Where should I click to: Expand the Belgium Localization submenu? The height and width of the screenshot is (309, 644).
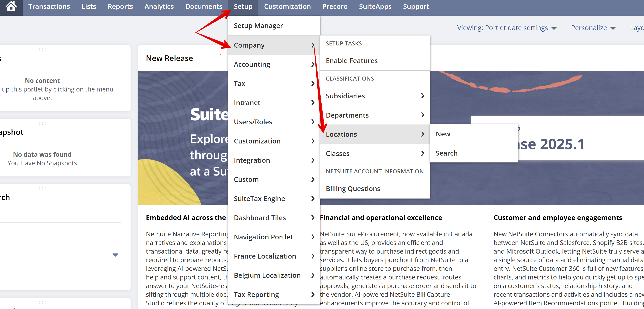(x=274, y=275)
